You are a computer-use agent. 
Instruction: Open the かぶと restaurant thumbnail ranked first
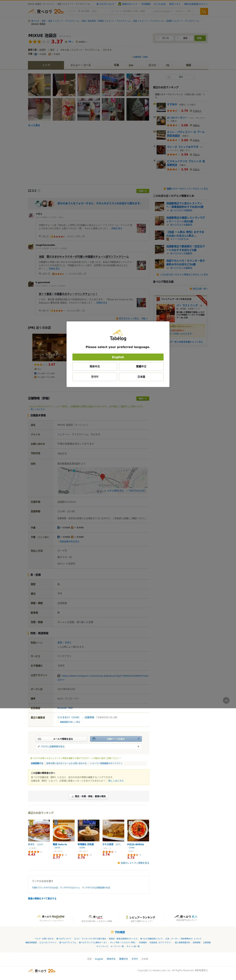(39, 831)
